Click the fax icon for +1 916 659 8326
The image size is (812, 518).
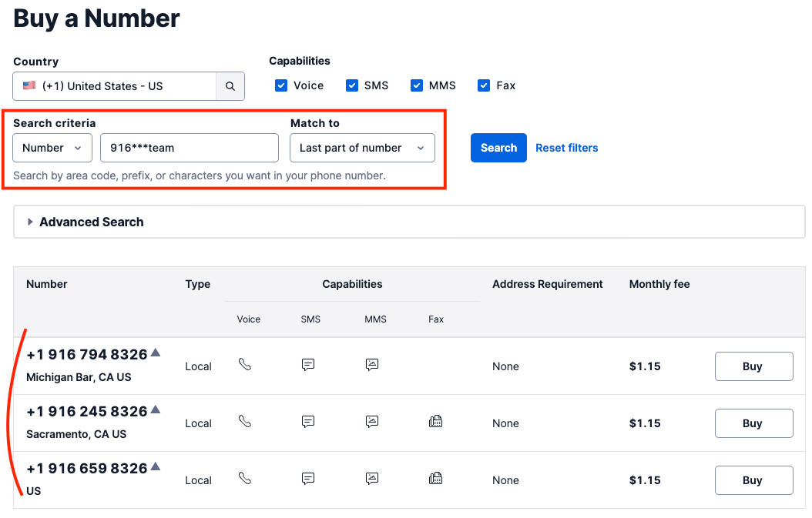435,479
